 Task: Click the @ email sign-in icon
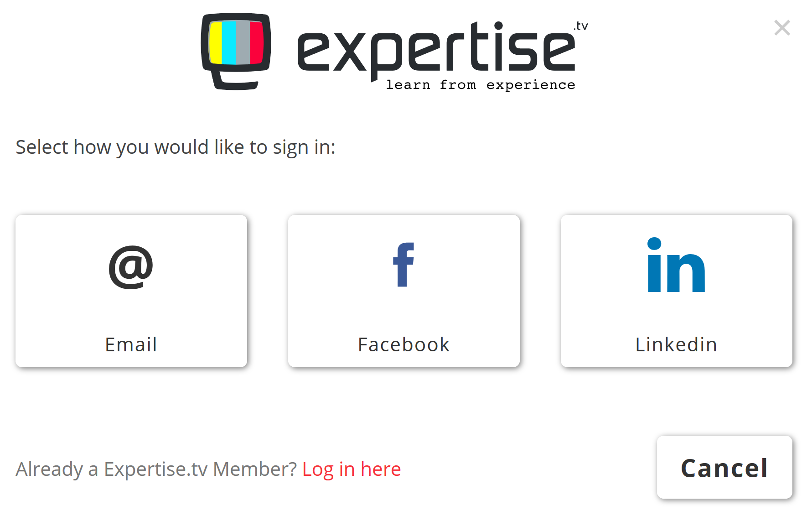tap(131, 267)
